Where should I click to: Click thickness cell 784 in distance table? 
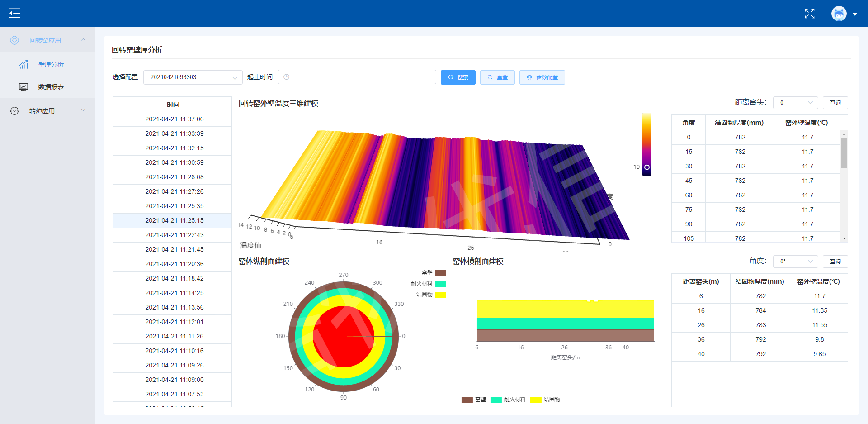point(760,310)
